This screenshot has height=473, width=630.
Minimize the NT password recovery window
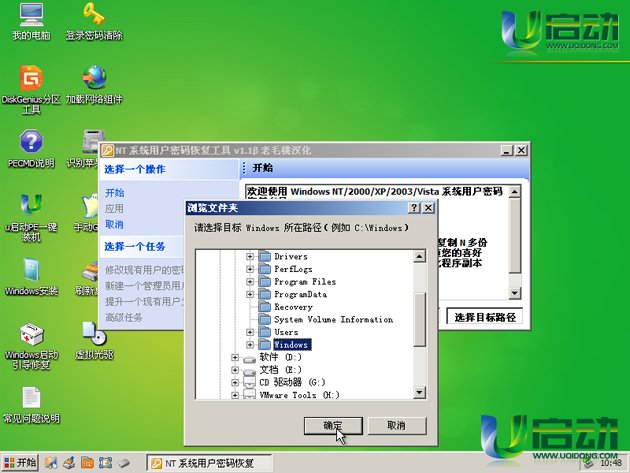point(507,150)
